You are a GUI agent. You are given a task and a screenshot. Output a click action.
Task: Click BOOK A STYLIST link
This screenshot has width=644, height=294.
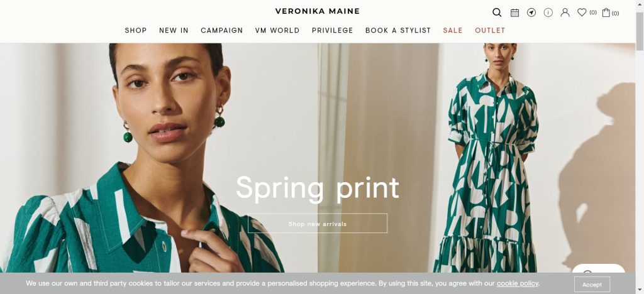[398, 30]
